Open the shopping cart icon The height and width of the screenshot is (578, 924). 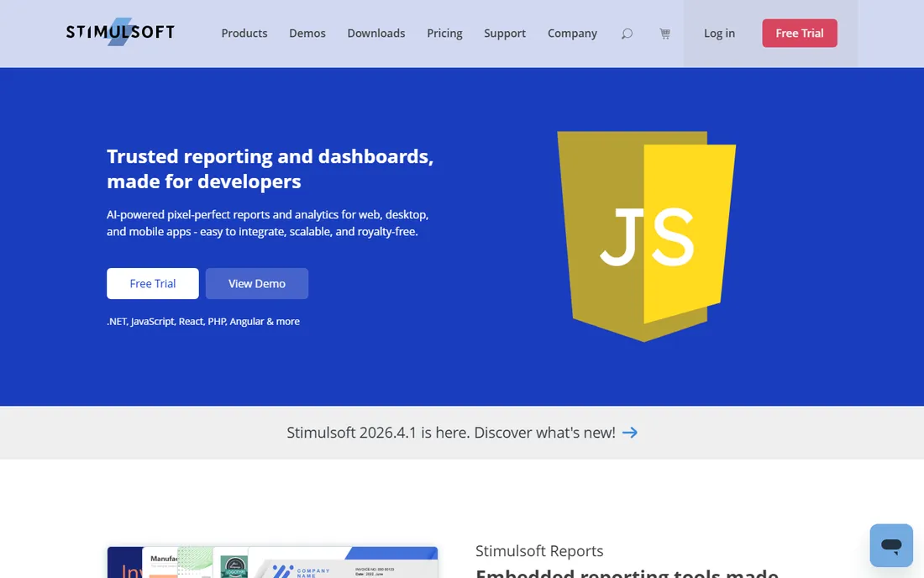click(664, 34)
